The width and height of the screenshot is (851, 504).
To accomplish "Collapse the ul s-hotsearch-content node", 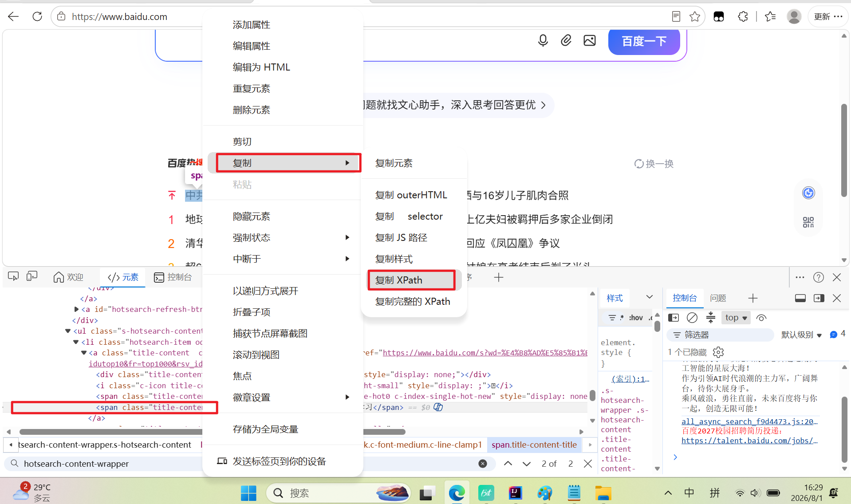I will click(68, 331).
